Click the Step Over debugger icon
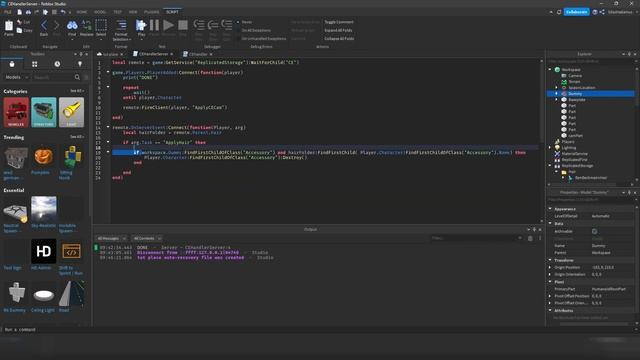The height and width of the screenshot is (360, 640). (213, 25)
